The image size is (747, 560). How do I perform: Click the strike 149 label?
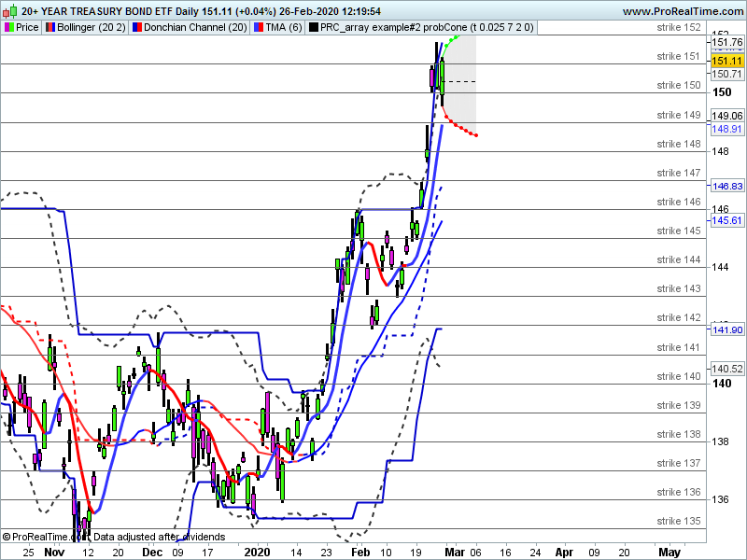(679, 115)
